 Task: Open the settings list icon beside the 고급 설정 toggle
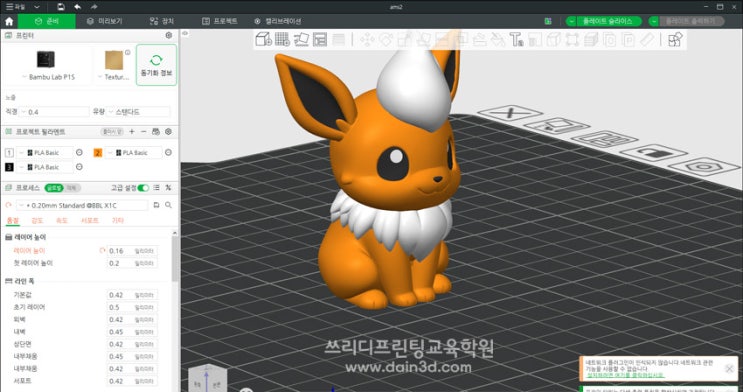click(x=156, y=188)
